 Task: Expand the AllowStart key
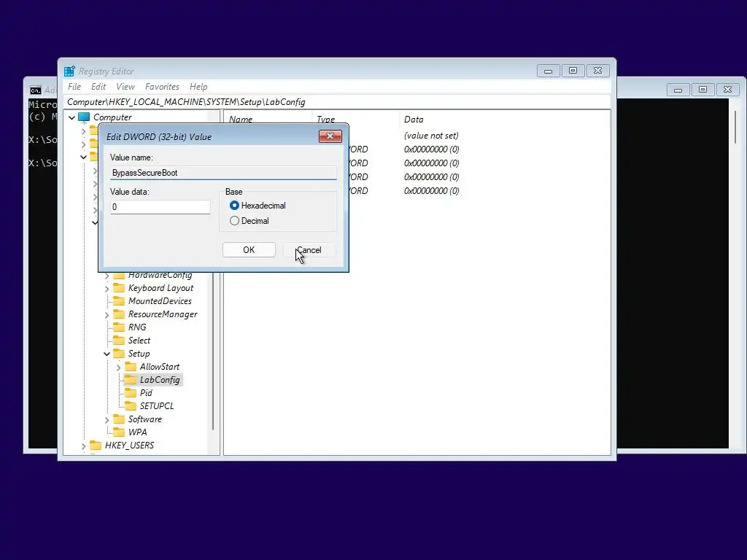[x=119, y=367]
